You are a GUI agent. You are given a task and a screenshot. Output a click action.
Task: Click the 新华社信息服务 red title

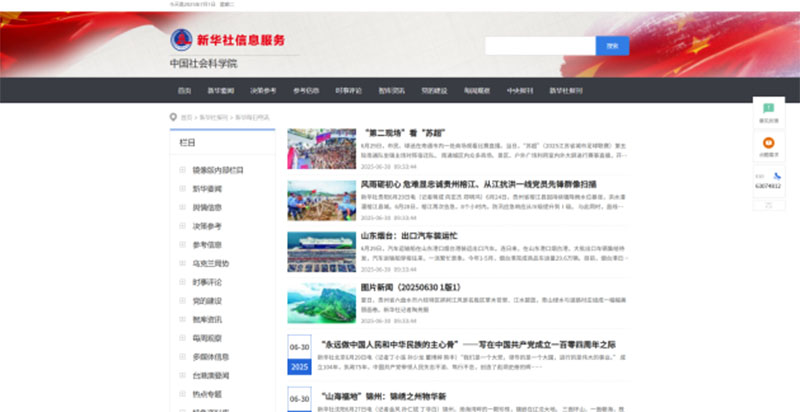[x=241, y=40]
